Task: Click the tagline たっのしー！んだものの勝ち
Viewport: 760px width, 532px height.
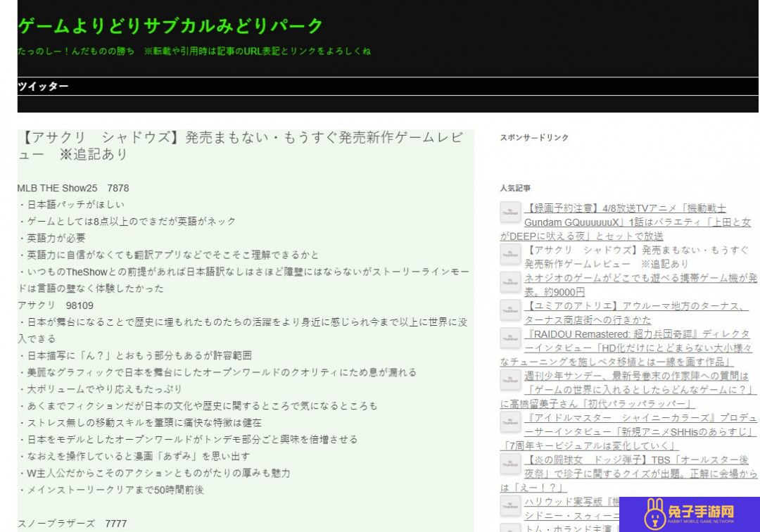Action: coord(76,51)
